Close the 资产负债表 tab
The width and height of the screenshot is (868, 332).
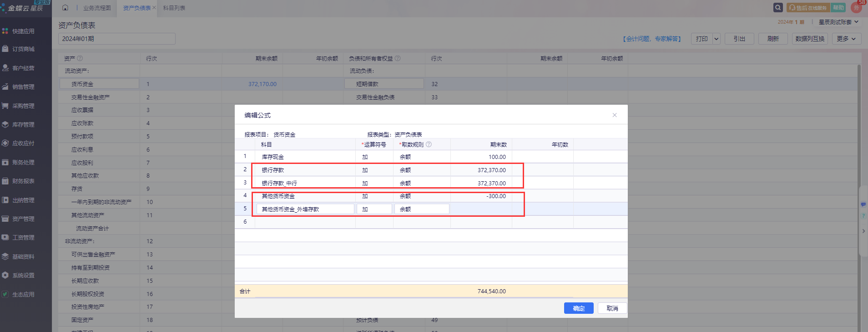pyautogui.click(x=154, y=8)
